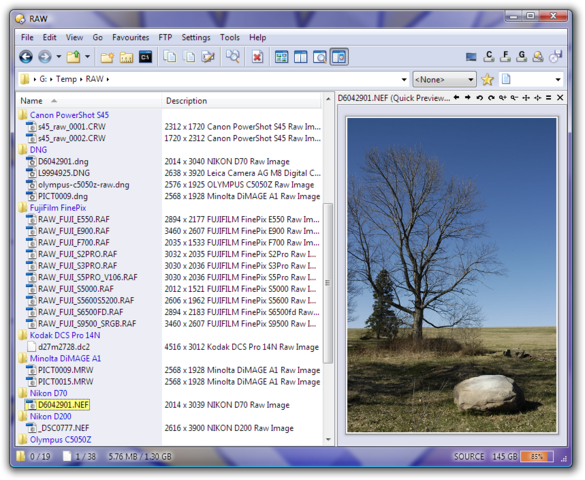Open the command prompt icon
This screenshot has width=585, height=480.
pos(146,57)
